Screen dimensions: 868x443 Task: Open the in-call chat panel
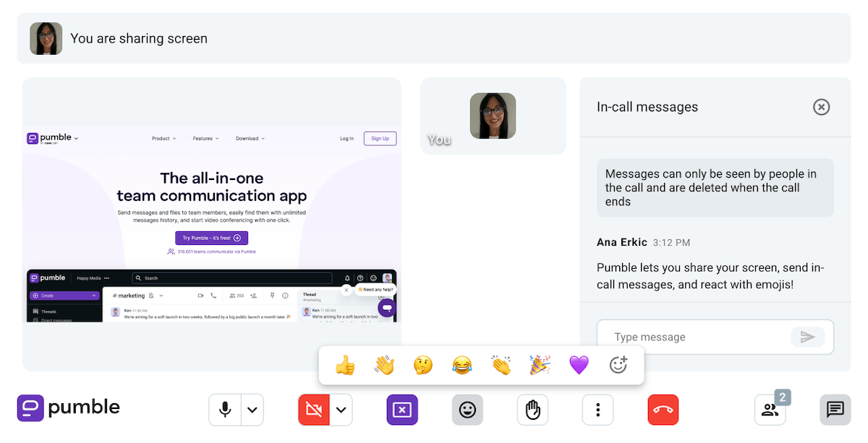835,410
